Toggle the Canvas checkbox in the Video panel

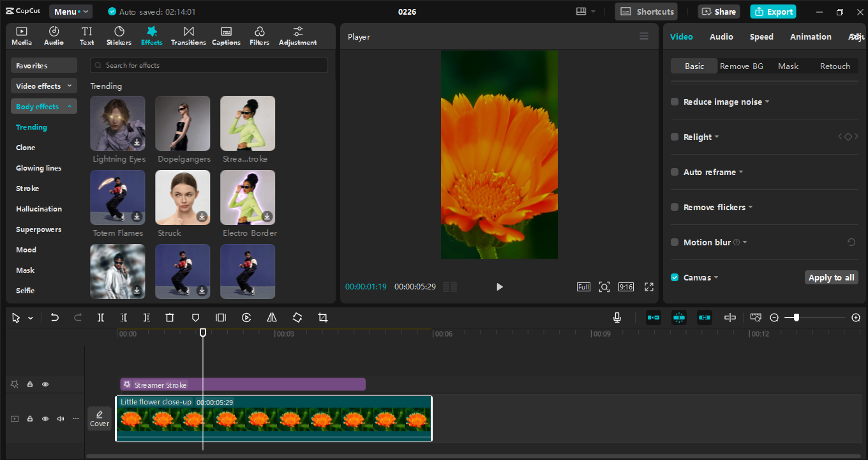[674, 277]
